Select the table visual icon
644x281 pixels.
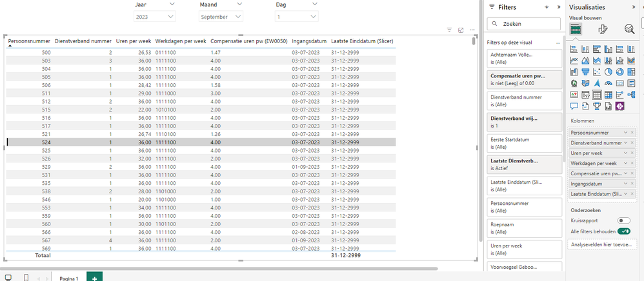tap(597, 95)
